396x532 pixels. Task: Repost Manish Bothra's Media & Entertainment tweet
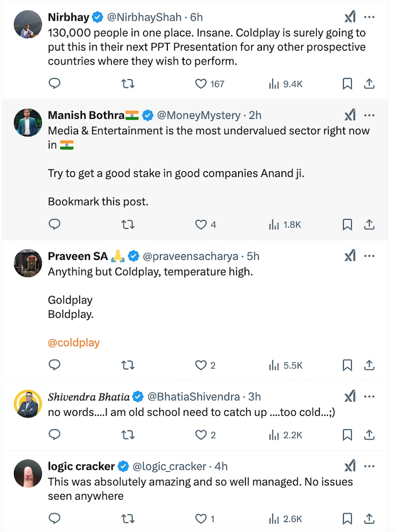[x=128, y=225]
